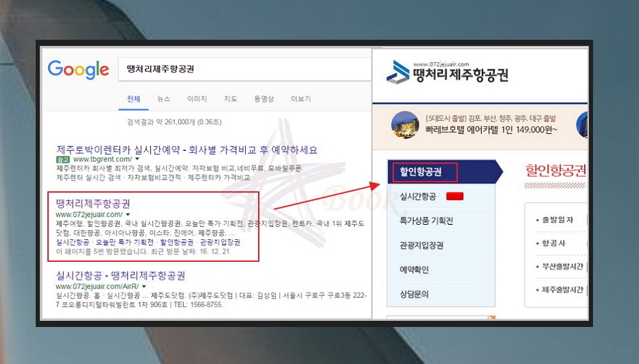Switch to the 동영상 search tab
The height and width of the screenshot is (364, 639).
(264, 99)
